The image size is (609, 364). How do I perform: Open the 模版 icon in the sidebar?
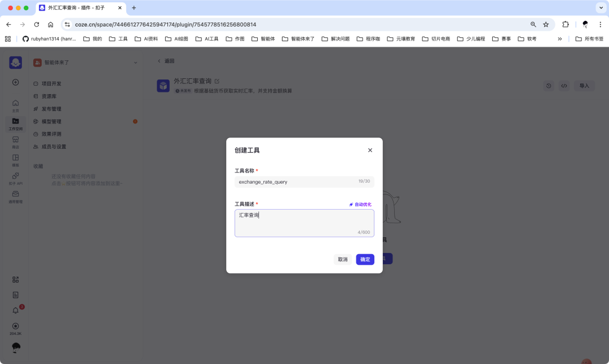15,159
